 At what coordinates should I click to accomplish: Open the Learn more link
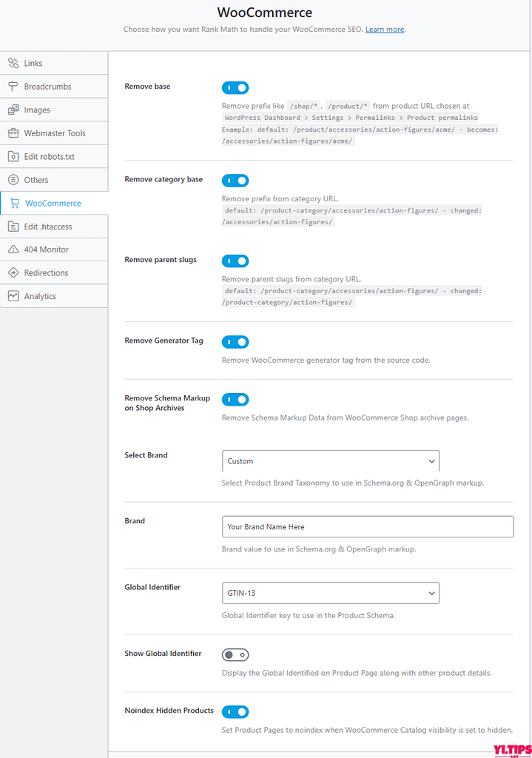tap(385, 29)
